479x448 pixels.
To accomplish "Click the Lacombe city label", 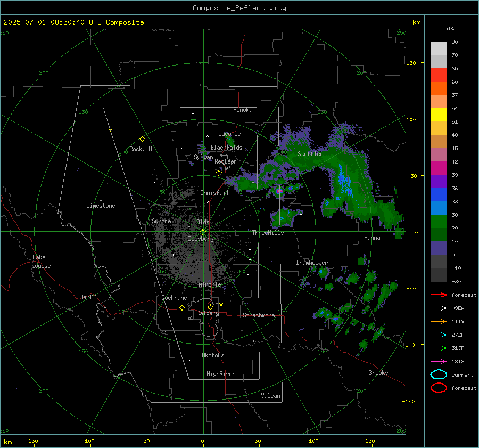I will 229,134.
